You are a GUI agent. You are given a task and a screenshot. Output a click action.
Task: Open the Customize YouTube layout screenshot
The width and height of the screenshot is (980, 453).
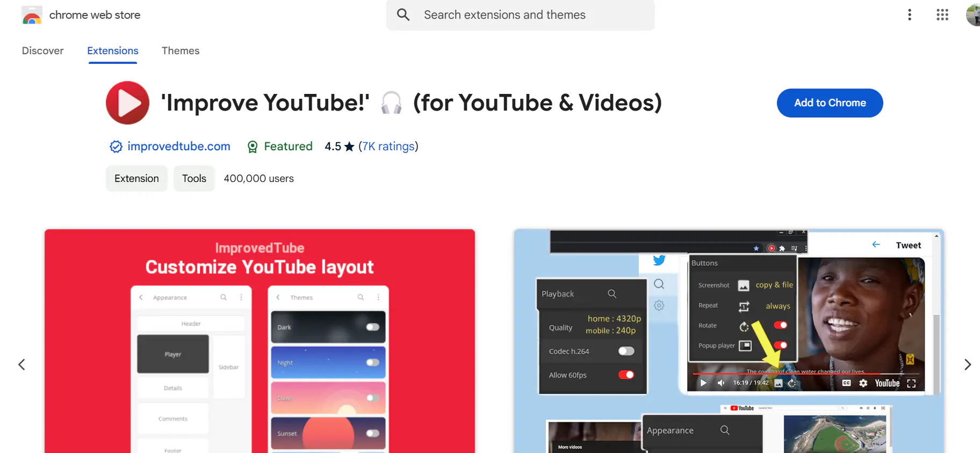coord(260,341)
